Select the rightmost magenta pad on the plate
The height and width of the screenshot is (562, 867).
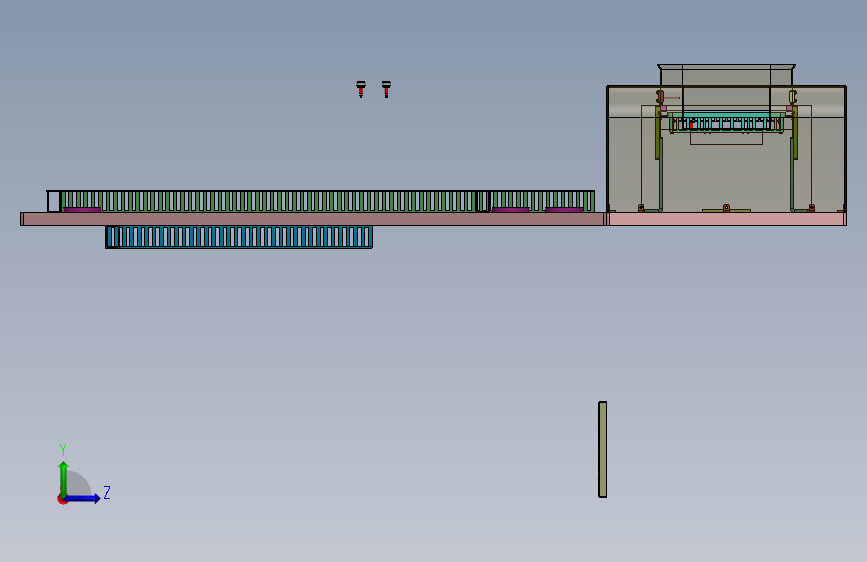click(x=564, y=210)
